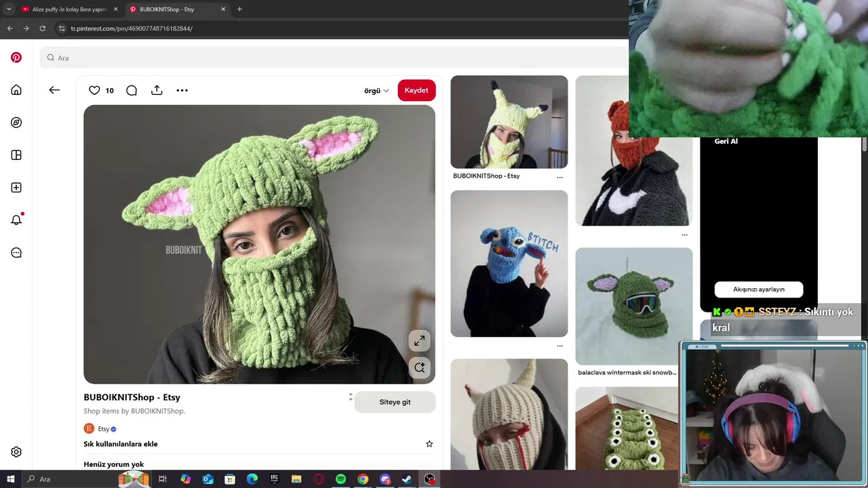868x488 pixels.
Task: Click the page vertical scrollbar
Action: [x=865, y=145]
